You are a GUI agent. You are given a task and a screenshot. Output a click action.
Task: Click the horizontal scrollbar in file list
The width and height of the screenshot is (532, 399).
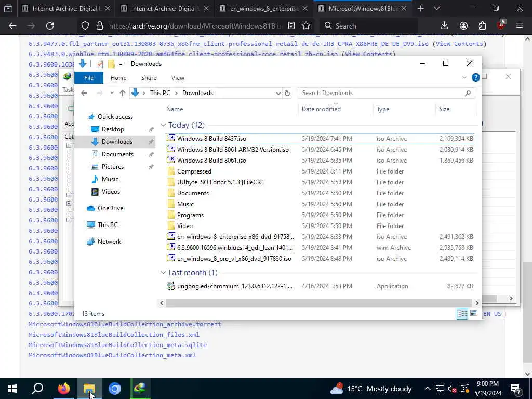(x=318, y=303)
